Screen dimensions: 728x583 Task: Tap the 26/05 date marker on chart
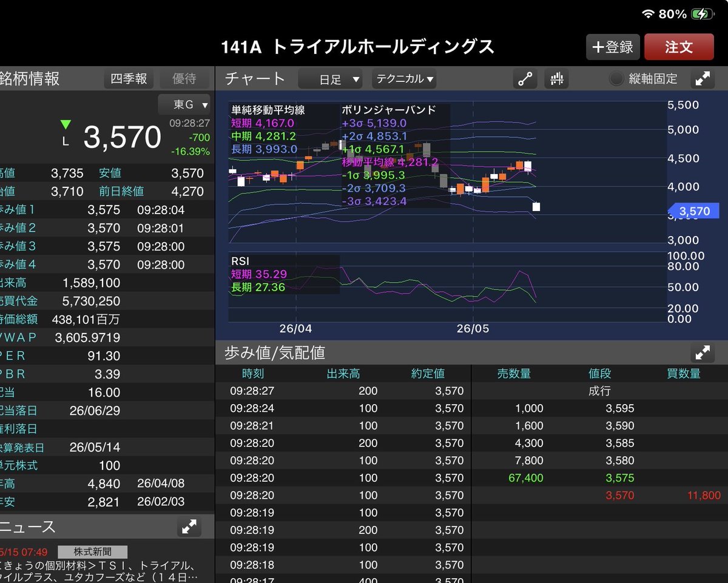coord(473,329)
